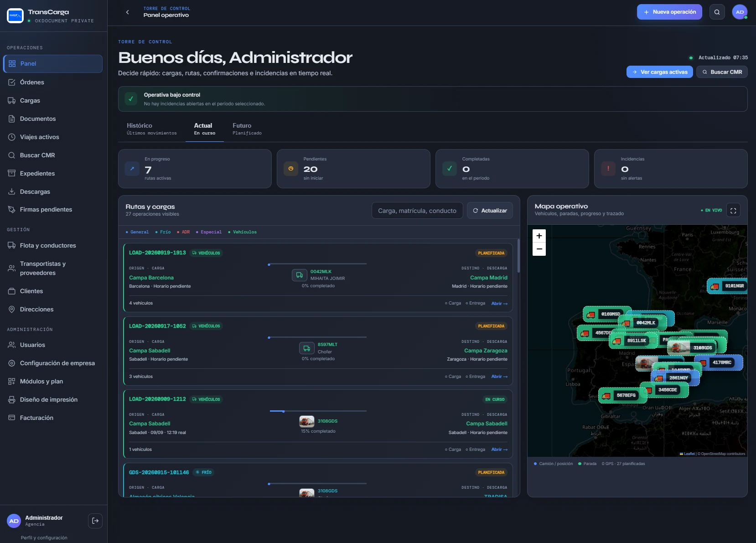
Task: Go to Viajes activos in sidebar
Action: [53, 137]
